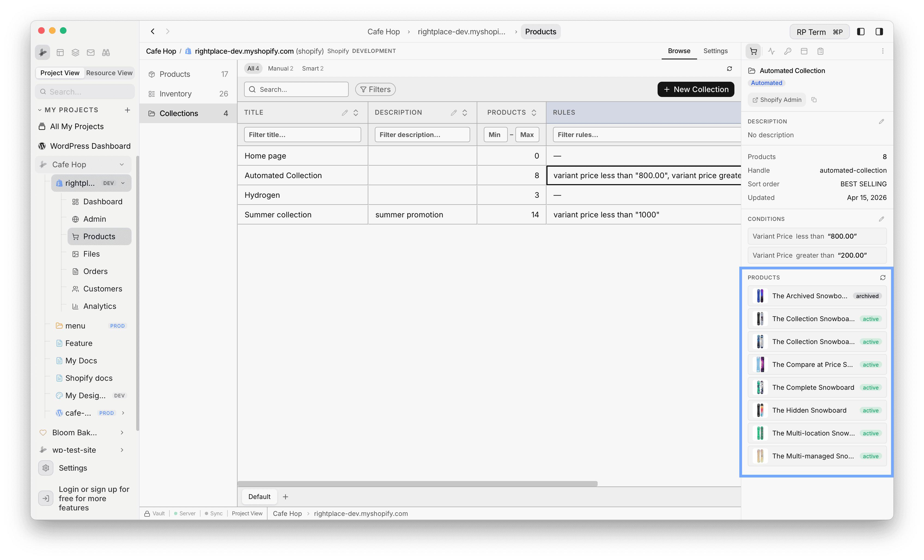Open the clipboard panel icon
This screenshot has width=924, height=560.
(820, 51)
